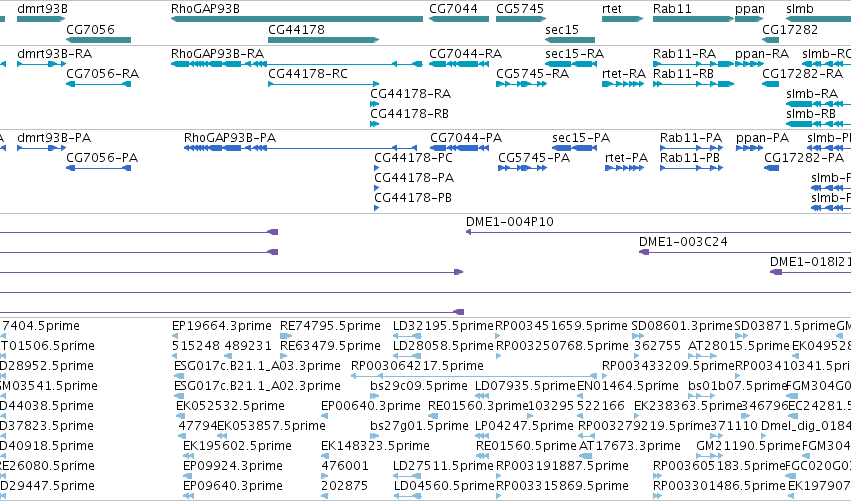Click the CG44178-PB protein label
Viewport: 851px width, 501px height.
(x=413, y=198)
